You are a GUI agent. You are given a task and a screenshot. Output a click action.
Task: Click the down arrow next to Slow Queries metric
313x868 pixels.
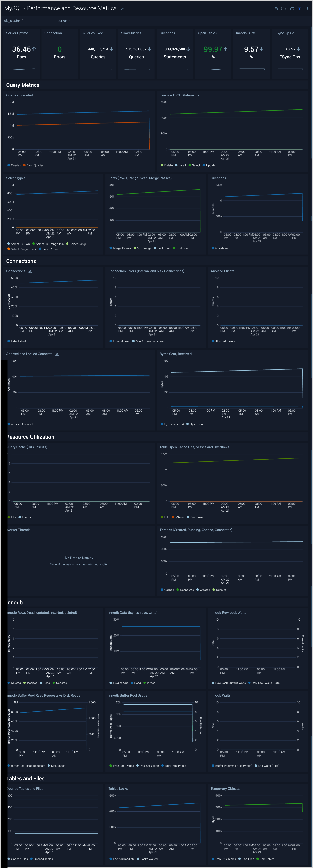149,49
